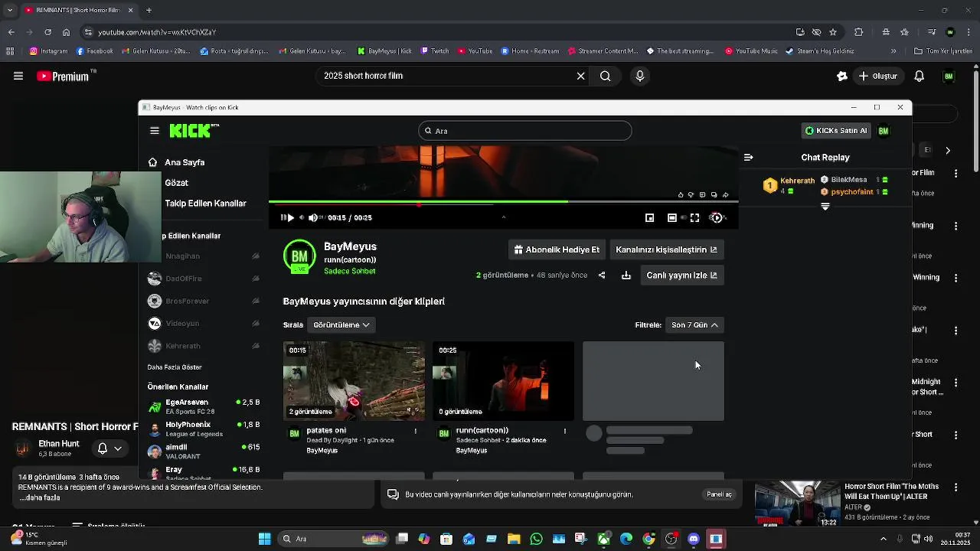Open recommended channel aimdll
The width and height of the screenshot is (980, 551).
tap(203, 452)
